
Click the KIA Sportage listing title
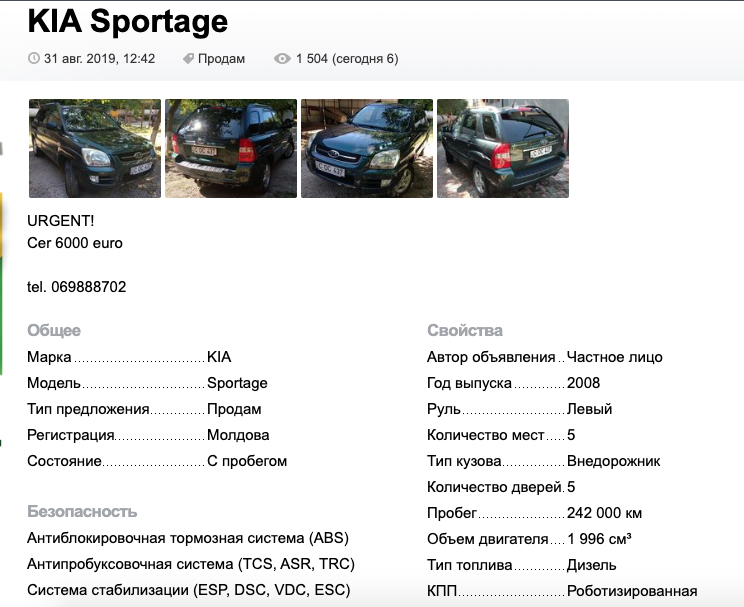pyautogui.click(x=127, y=21)
